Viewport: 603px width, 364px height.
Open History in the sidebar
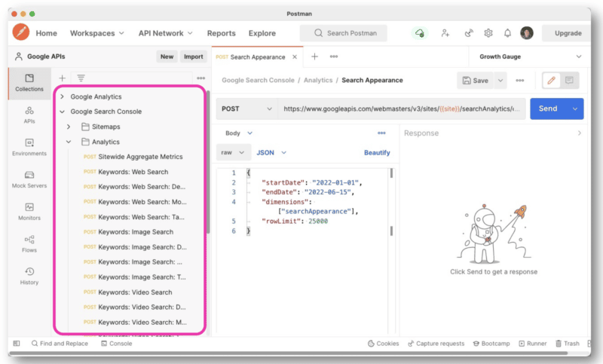pos(29,275)
